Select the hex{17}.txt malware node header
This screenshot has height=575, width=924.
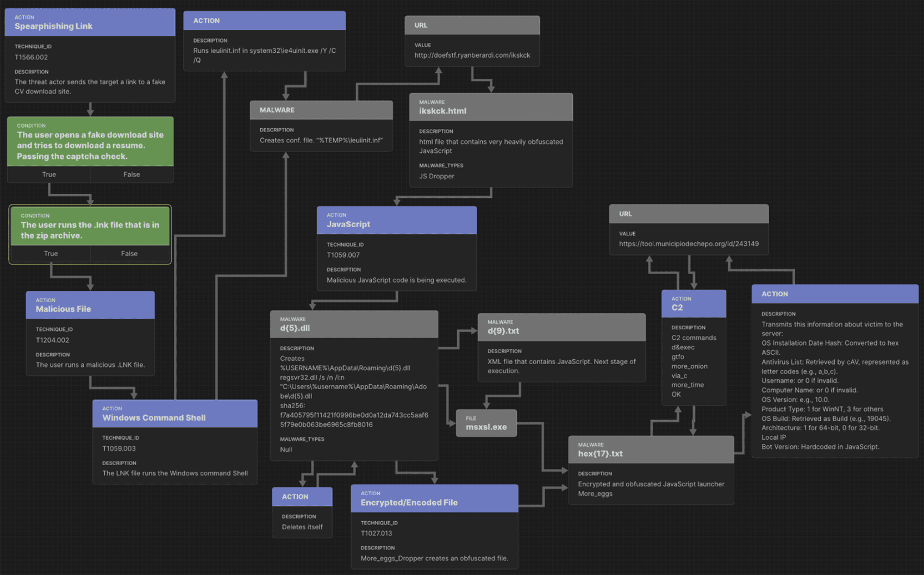[651, 449]
